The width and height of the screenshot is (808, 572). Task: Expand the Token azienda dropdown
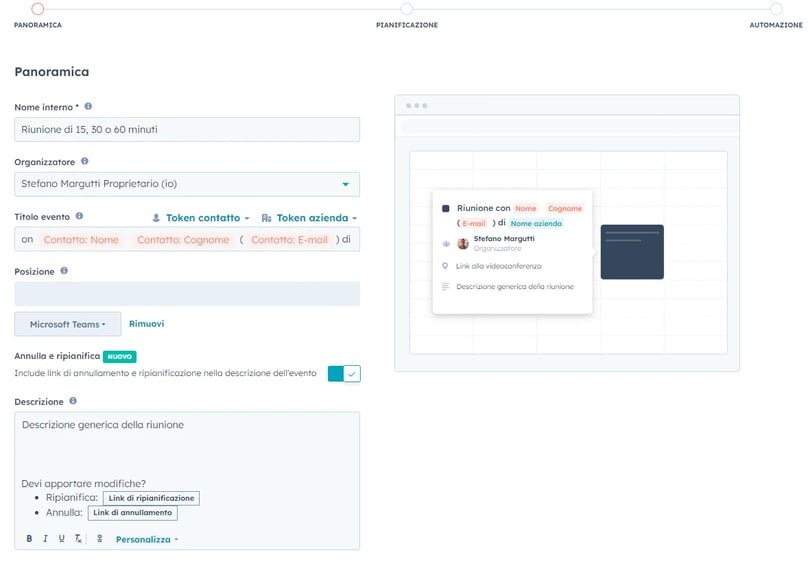click(309, 217)
